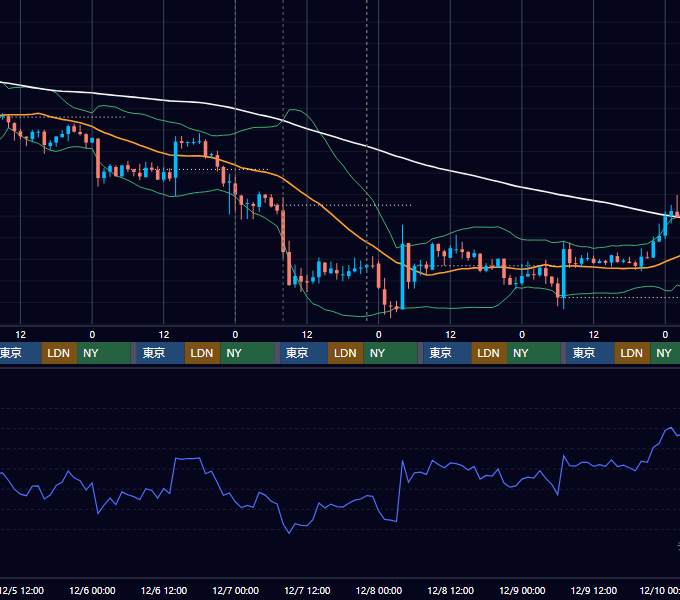
Task: Click the NY session block ending December 6
Action: (x=104, y=353)
